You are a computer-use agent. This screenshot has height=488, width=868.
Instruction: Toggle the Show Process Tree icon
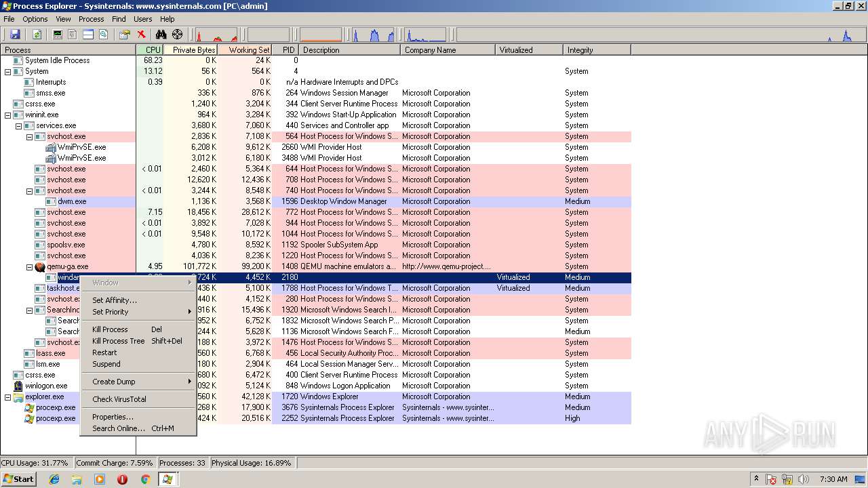click(x=73, y=35)
